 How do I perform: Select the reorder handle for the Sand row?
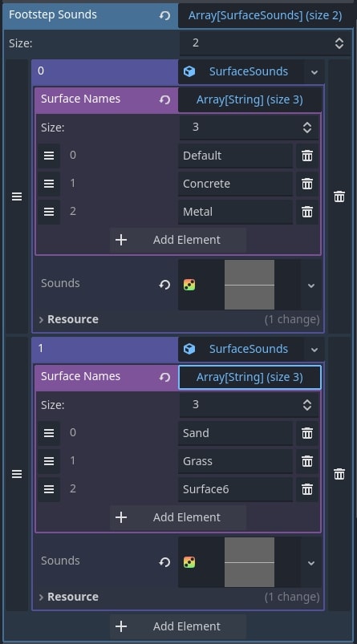pos(49,433)
